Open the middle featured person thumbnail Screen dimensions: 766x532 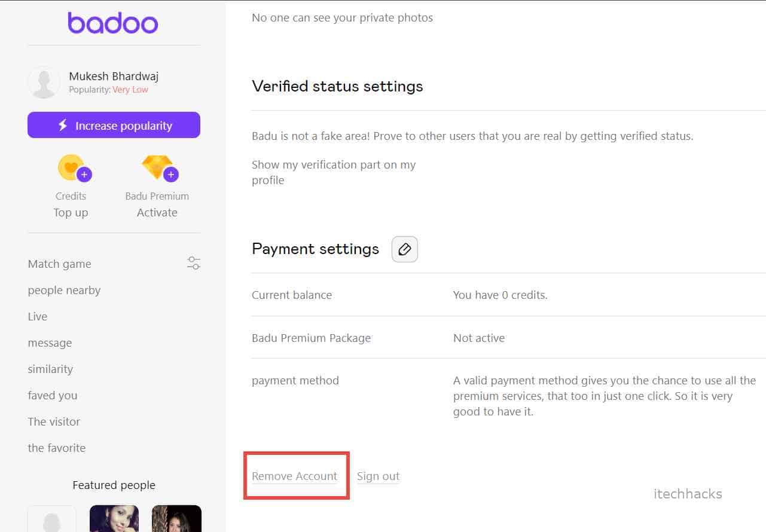[x=114, y=518]
